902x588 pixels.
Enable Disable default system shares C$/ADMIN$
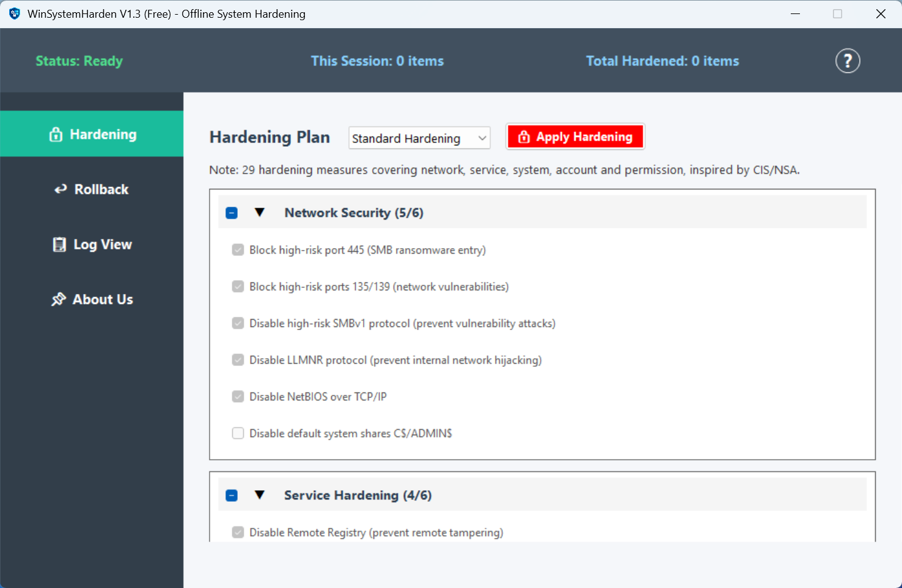(x=238, y=433)
